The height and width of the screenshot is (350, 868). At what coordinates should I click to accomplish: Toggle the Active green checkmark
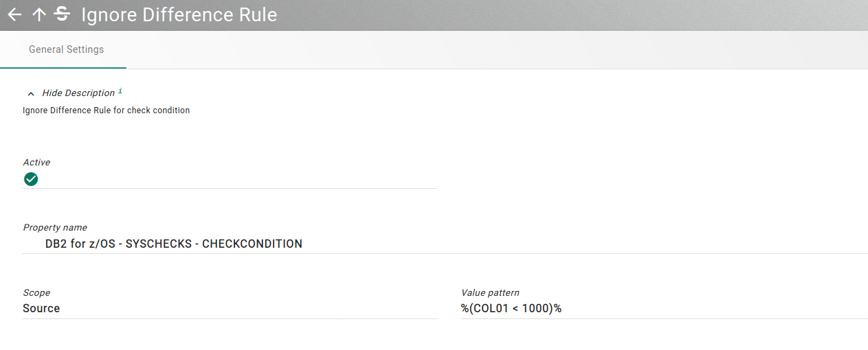[x=31, y=179]
